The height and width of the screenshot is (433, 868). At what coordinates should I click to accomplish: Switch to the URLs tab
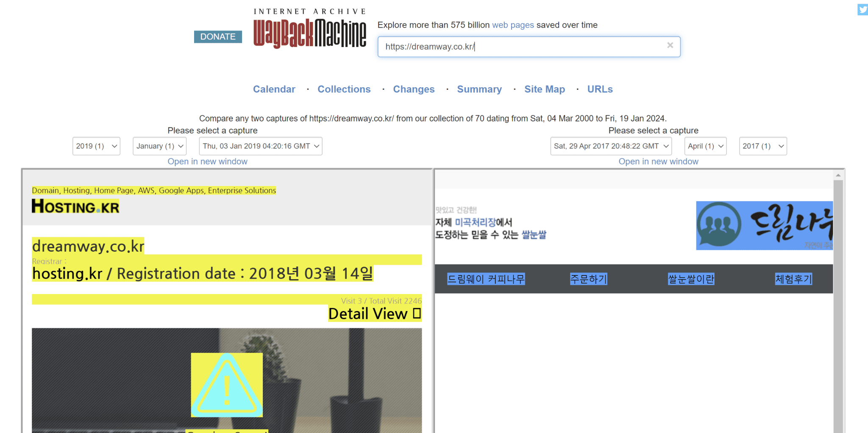(600, 89)
